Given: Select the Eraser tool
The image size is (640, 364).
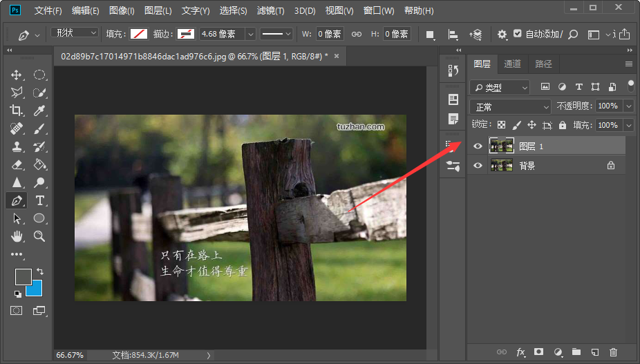Looking at the screenshot, I should (17, 164).
